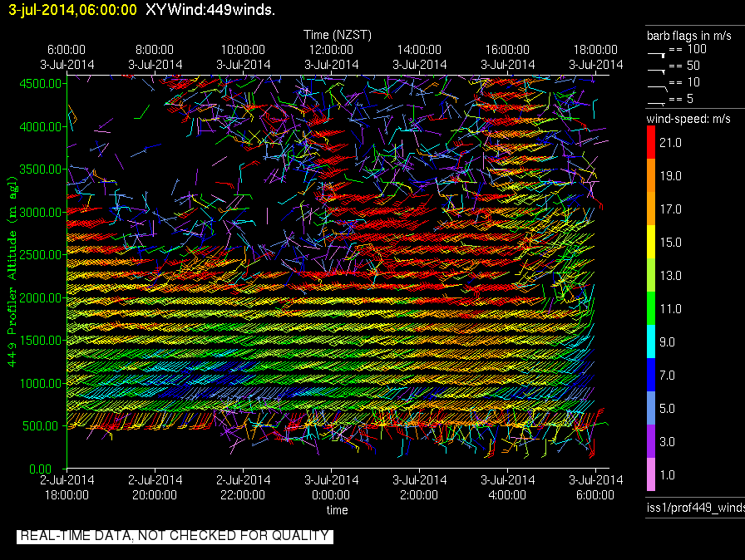Viewport: 745px width, 560px height.
Task: Click the altitude tick label 500.00
Action: (x=41, y=425)
